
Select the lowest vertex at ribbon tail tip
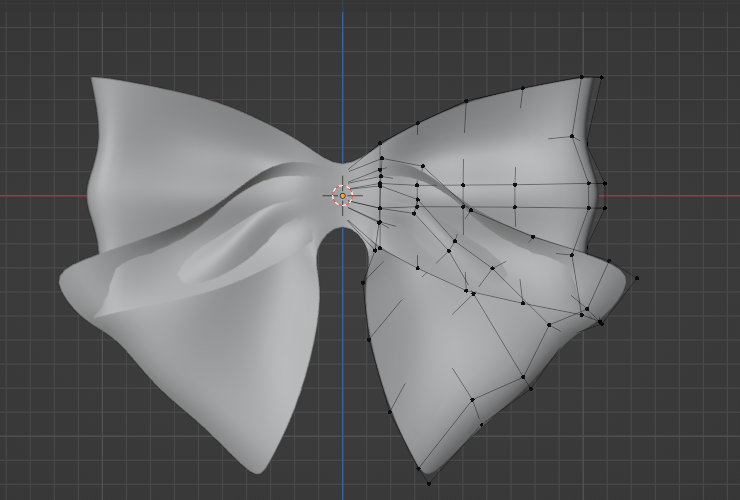click(x=429, y=483)
